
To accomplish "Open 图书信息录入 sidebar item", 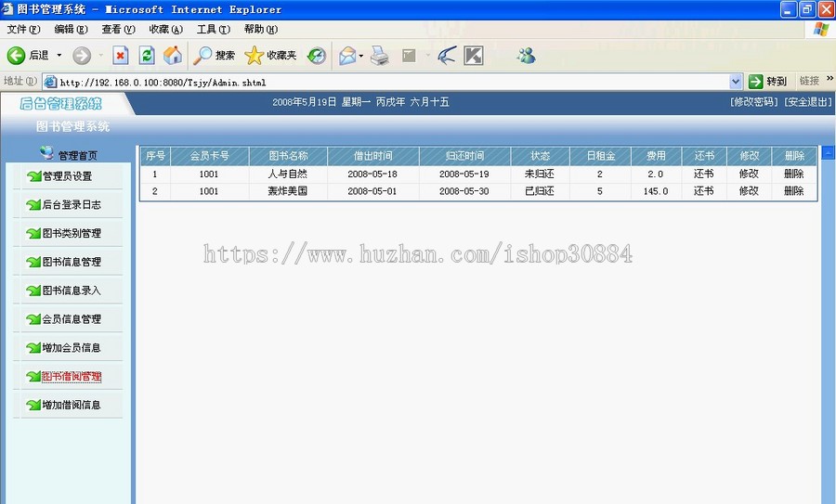I will (72, 291).
